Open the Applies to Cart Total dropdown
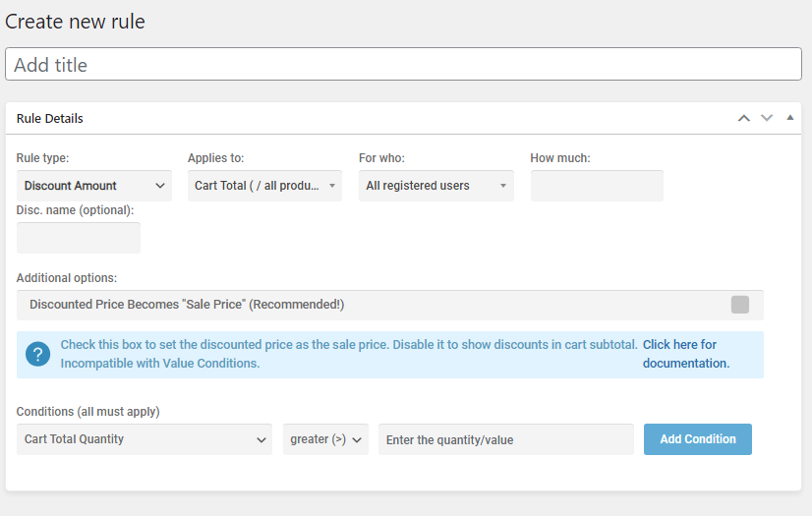This screenshot has width=812, height=516. click(x=264, y=186)
